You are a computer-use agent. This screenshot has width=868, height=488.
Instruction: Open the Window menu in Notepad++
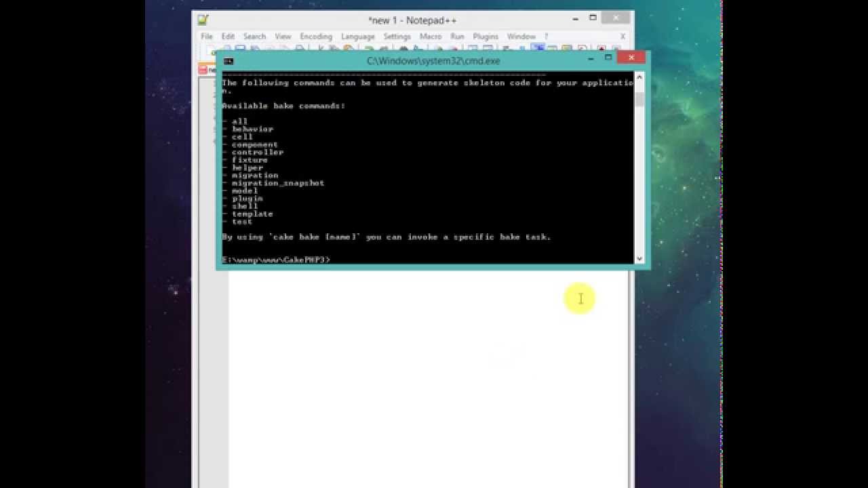tap(521, 37)
